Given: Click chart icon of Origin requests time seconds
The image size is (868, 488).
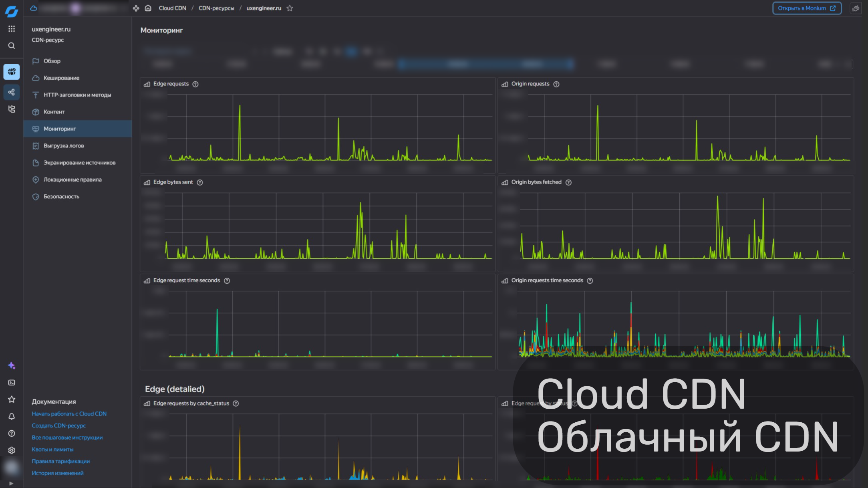Looking at the screenshot, I should (505, 281).
